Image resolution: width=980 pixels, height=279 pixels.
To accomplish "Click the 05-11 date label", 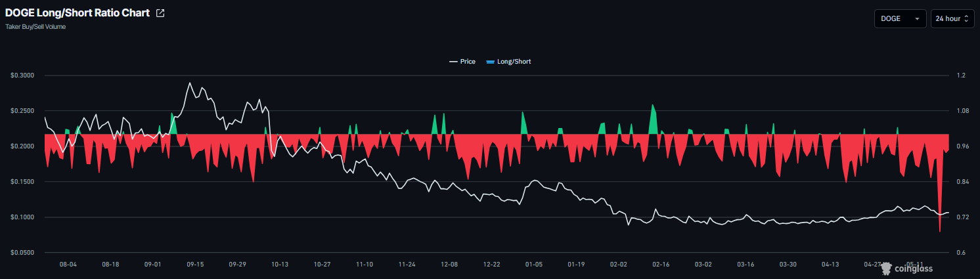I will tap(915, 265).
